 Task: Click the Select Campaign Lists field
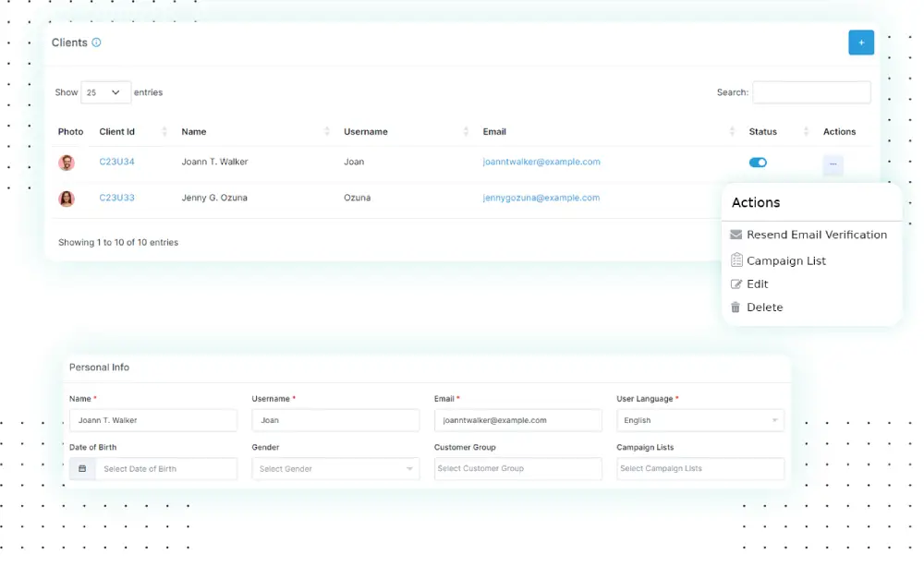699,468
